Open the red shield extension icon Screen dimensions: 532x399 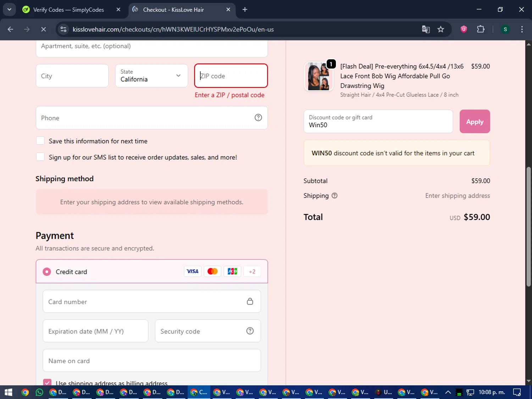(464, 29)
